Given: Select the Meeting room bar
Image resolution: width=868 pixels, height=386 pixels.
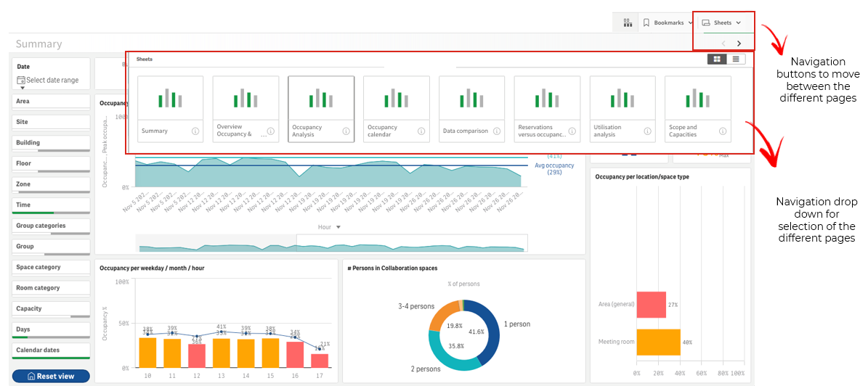Looking at the screenshot, I should click(658, 342).
